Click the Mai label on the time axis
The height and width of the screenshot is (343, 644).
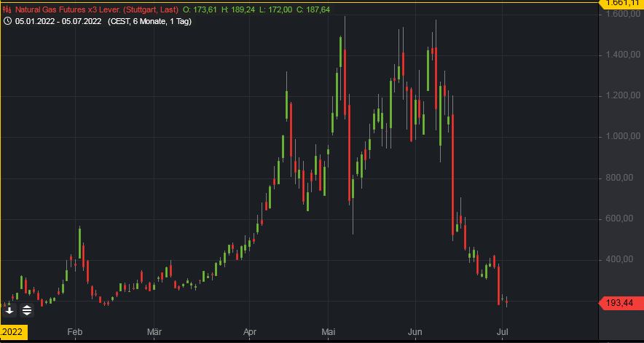coord(329,332)
